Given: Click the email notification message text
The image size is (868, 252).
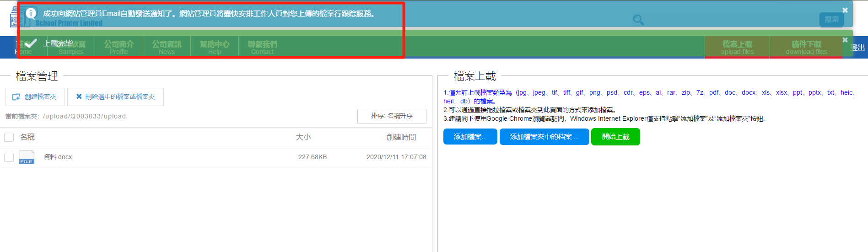Looking at the screenshot, I should point(209,14).
